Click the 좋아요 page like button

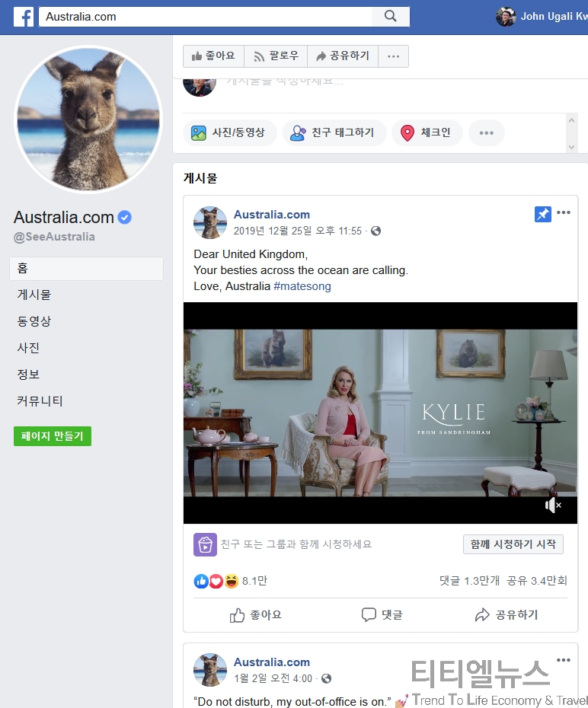tap(213, 56)
